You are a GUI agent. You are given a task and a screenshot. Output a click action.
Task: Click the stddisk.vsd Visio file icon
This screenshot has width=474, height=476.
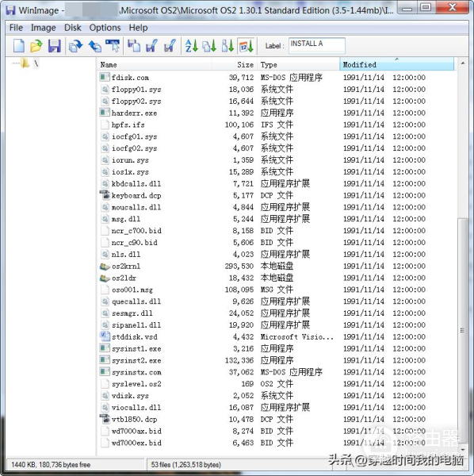click(x=105, y=336)
